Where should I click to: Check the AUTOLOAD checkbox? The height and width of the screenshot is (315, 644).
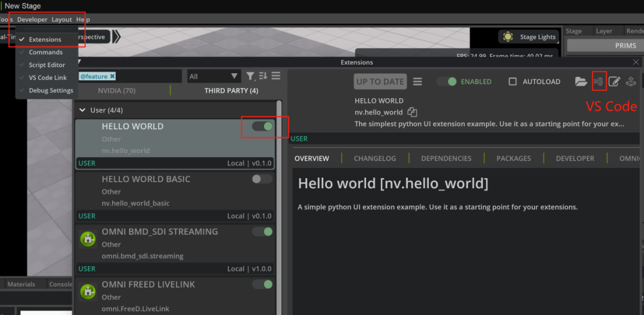pyautogui.click(x=513, y=82)
